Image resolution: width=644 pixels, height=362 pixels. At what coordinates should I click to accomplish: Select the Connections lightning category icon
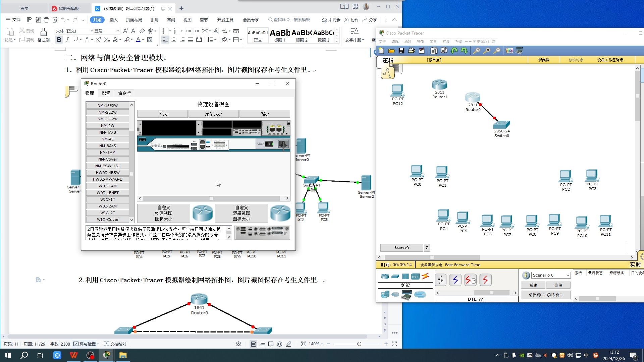pyautogui.click(x=426, y=276)
